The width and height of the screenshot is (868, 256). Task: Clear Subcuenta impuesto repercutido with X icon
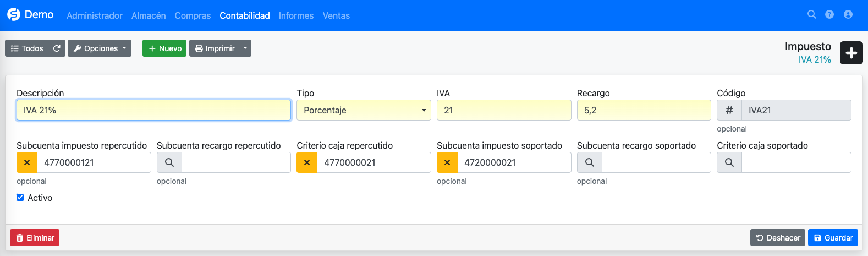27,162
